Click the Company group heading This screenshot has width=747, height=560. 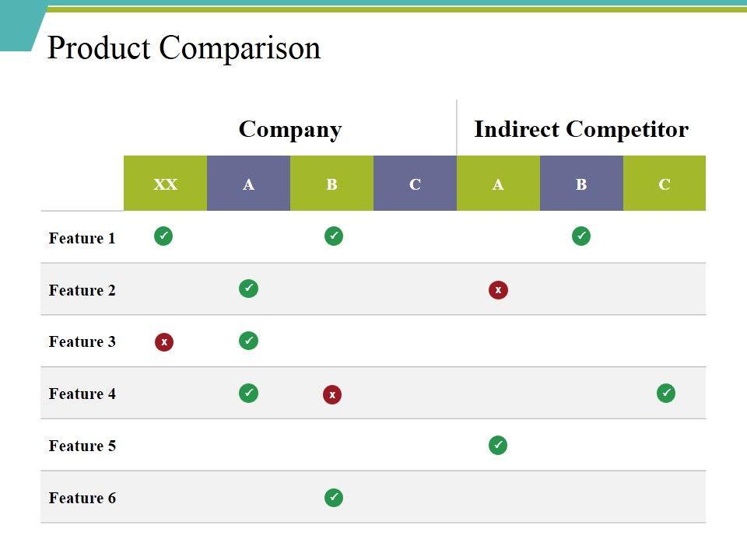pyautogui.click(x=290, y=129)
